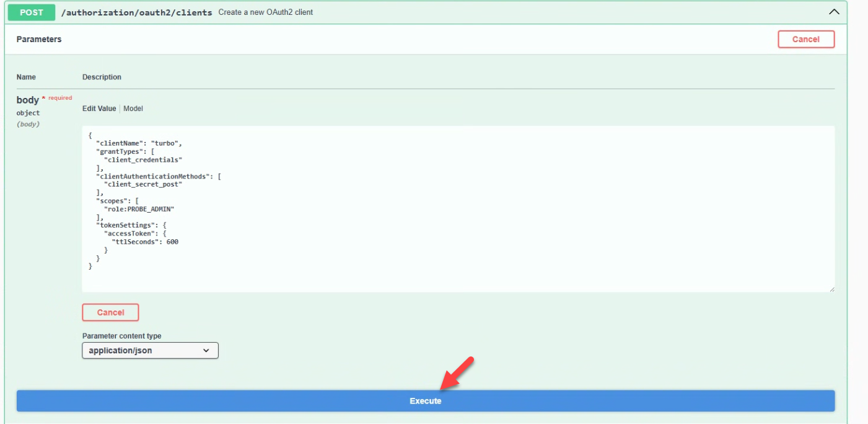Collapse the POST operation using the chevron

pos(834,12)
